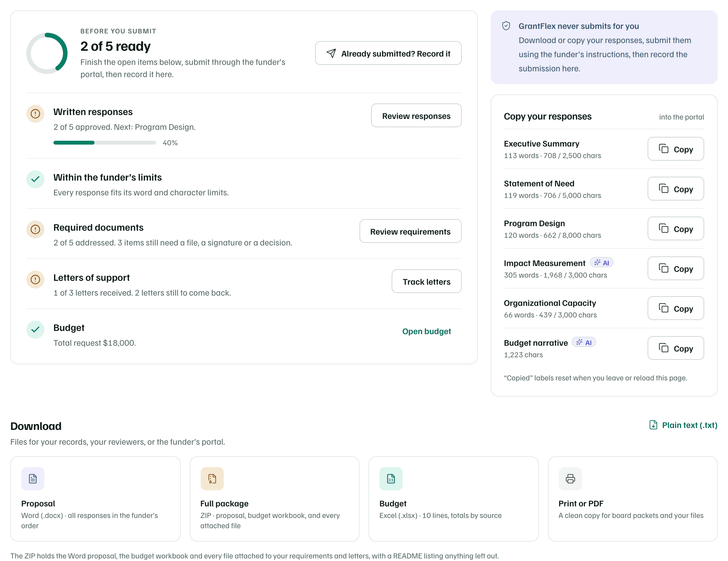Click the document icon on the Proposal card

[33, 479]
